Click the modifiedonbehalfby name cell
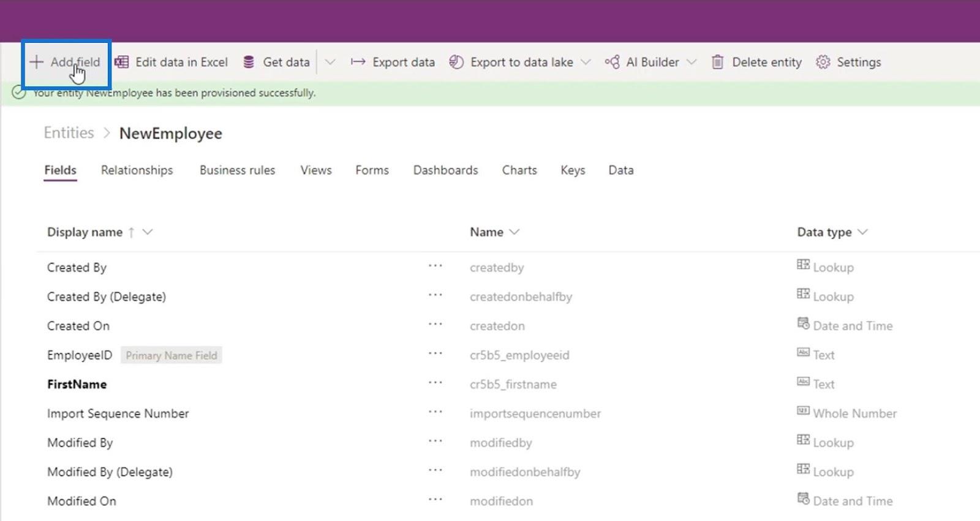Viewport: 980px width, 521px height. pyautogui.click(x=525, y=472)
